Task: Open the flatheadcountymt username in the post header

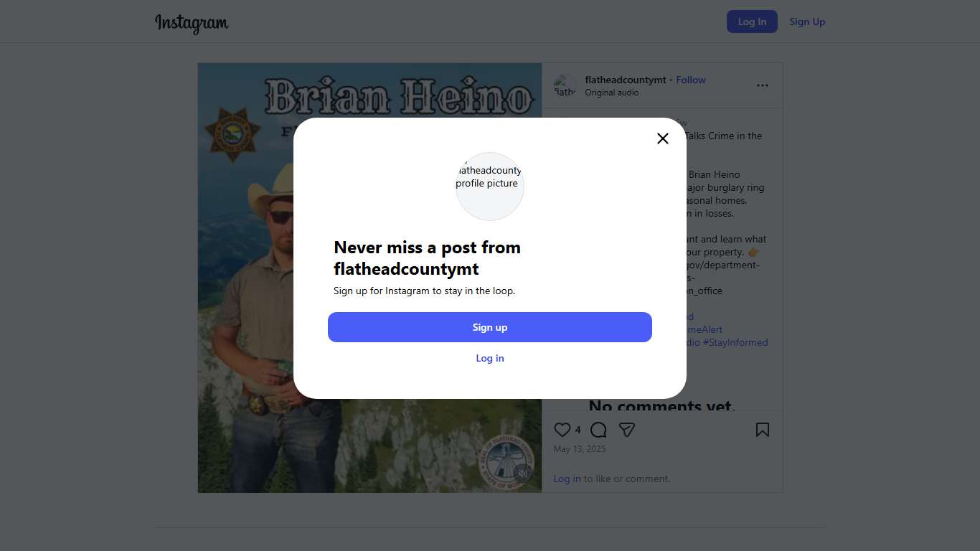Action: pos(626,80)
